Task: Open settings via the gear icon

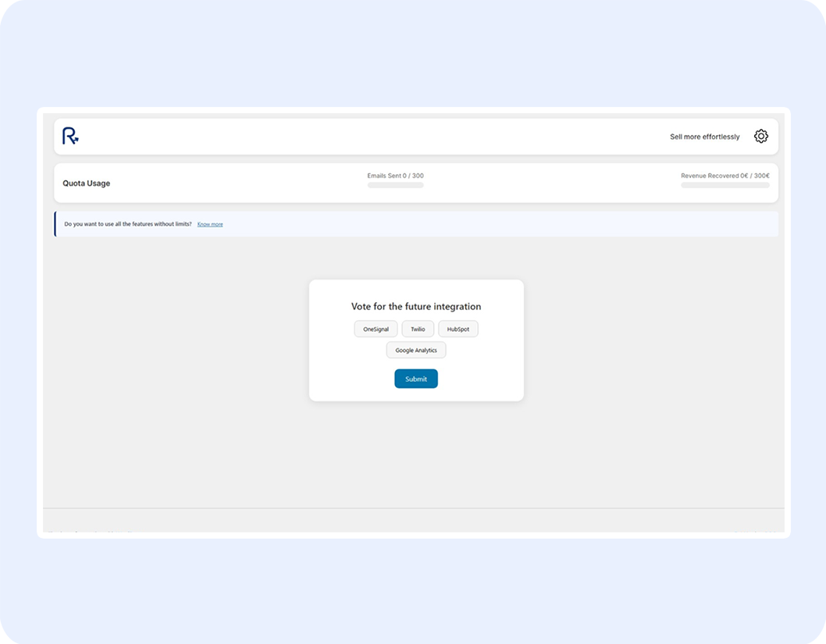Action: 760,137
